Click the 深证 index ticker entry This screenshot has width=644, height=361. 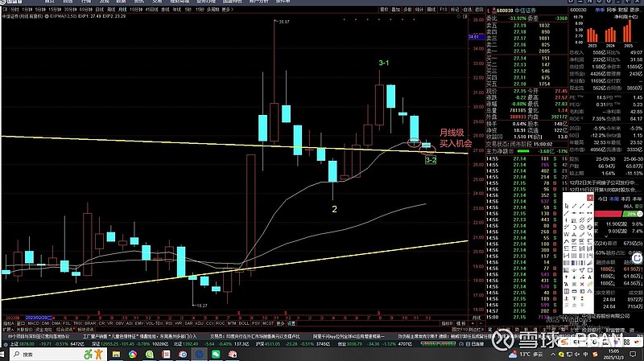coord(130,344)
